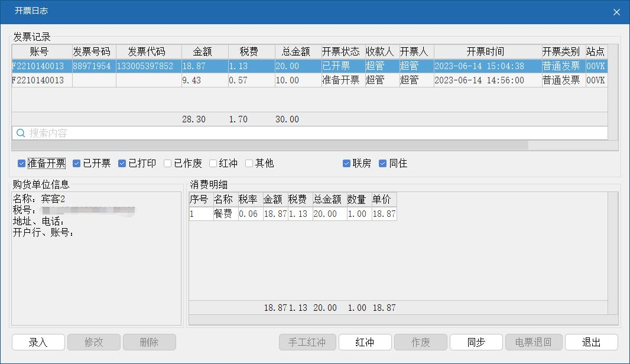Click the 1.00 quantity cell in 餐费 row
The width and height of the screenshot is (630, 364).
[x=359, y=214]
